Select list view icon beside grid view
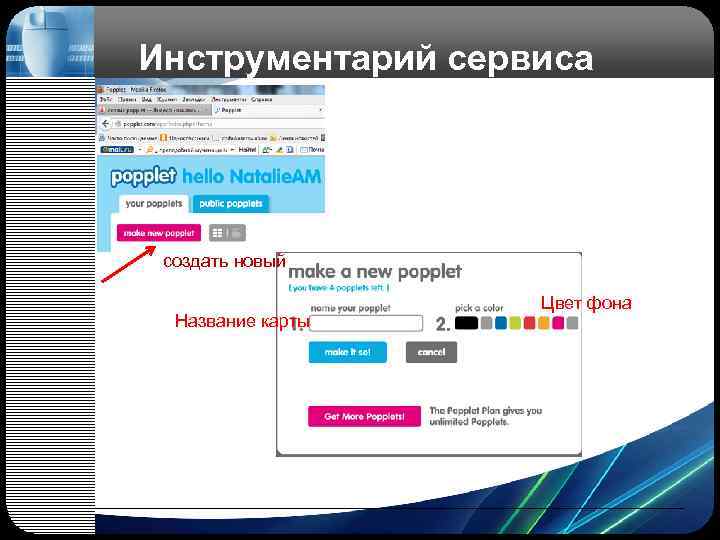Image resolution: width=720 pixels, height=540 pixels. [236, 233]
